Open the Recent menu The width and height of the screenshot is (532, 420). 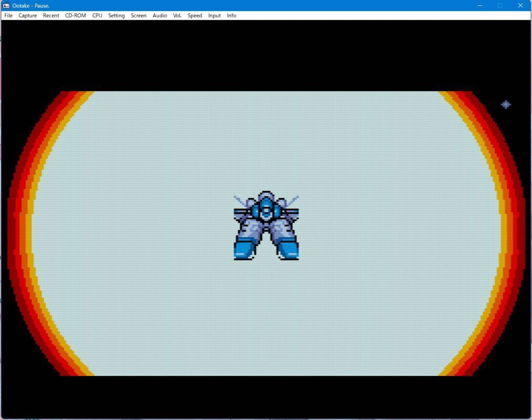point(51,16)
